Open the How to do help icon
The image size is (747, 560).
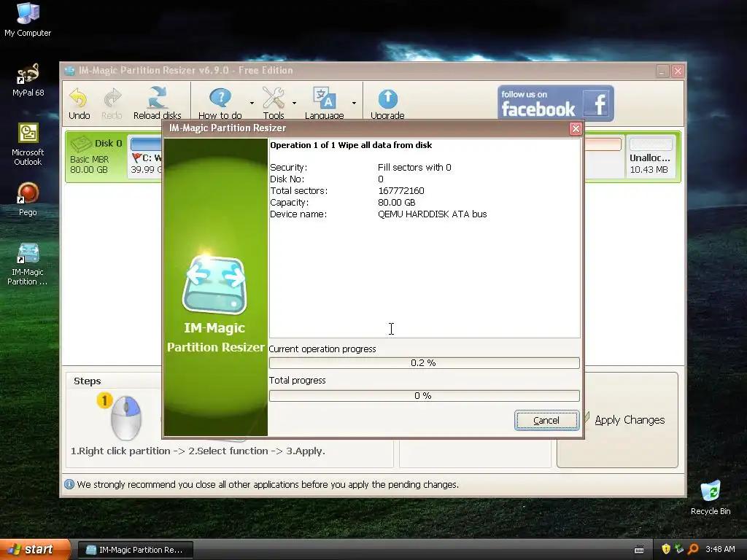click(220, 104)
